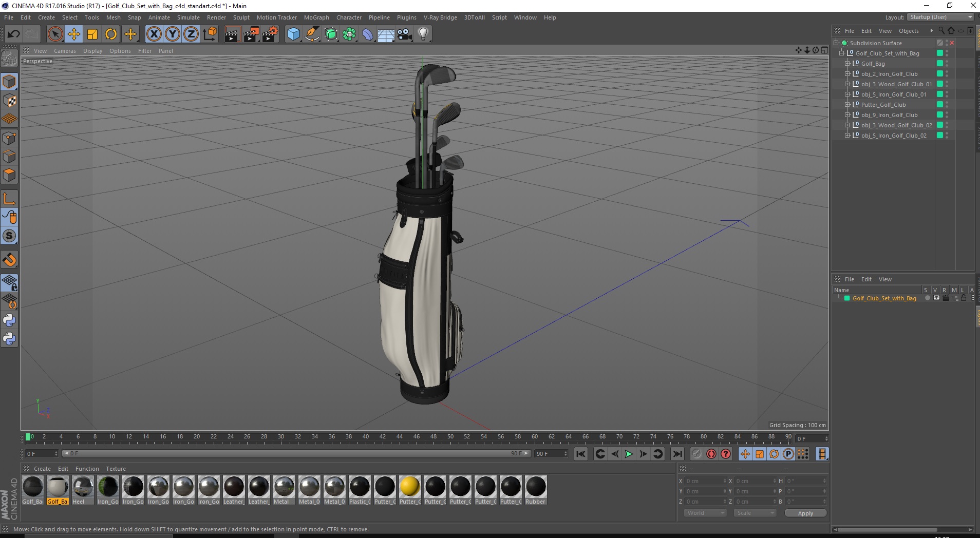
Task: Select the Heel material swatch
Action: 83,490
